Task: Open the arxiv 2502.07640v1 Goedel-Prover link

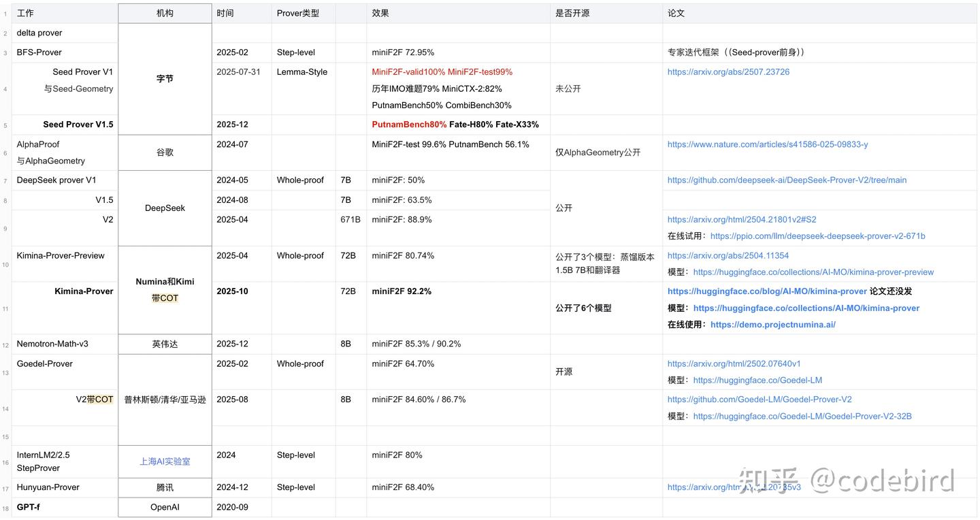Action: (734, 364)
